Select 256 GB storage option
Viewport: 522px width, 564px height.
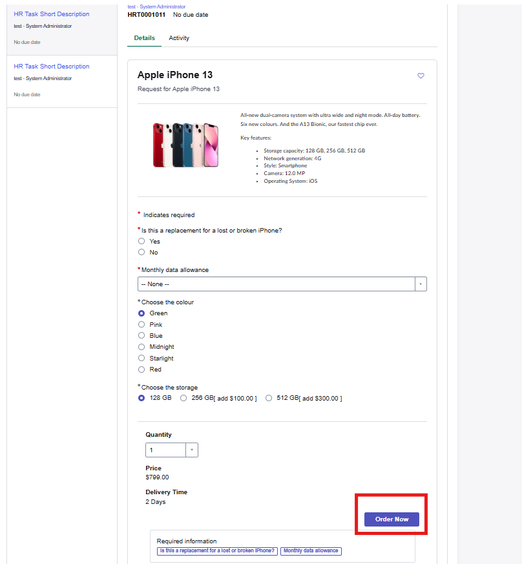(x=183, y=398)
